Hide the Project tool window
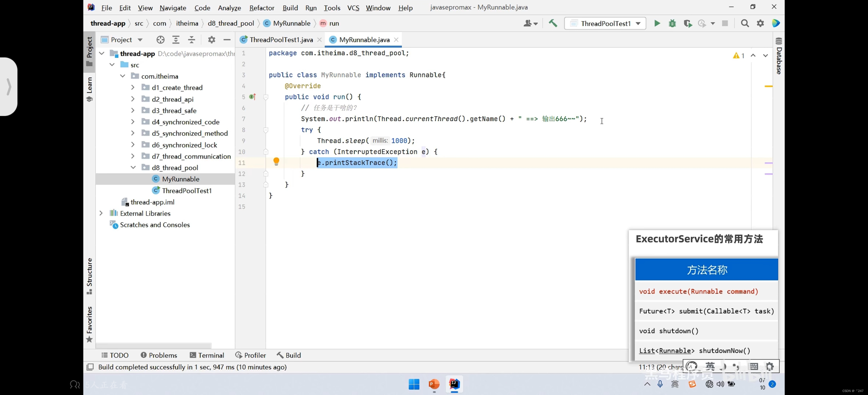This screenshot has width=868, height=395. [227, 40]
